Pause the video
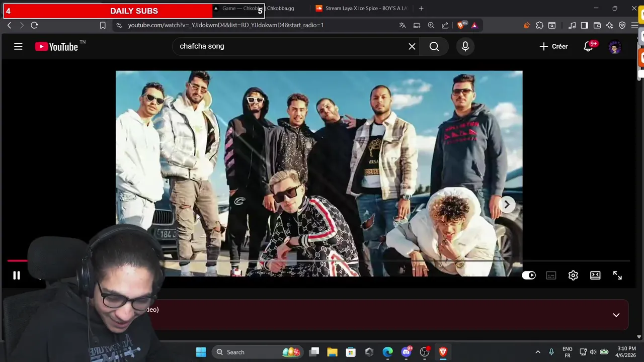 click(x=17, y=276)
